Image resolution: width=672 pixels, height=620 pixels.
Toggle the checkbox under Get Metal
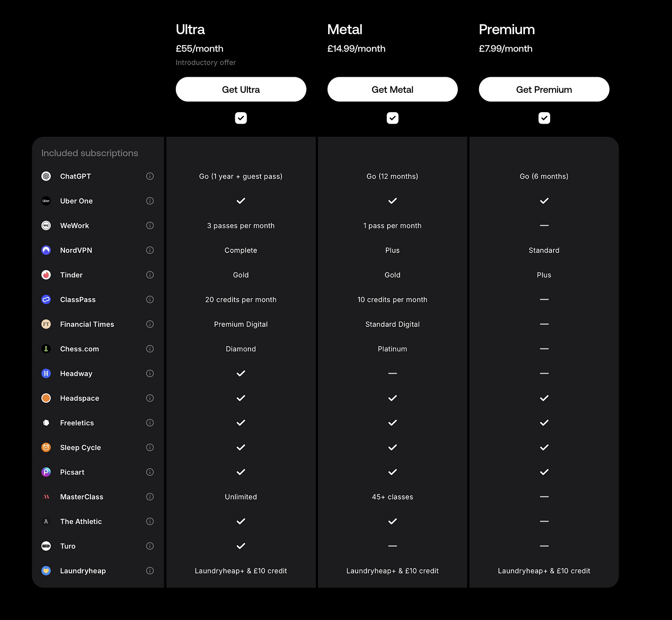(x=392, y=118)
